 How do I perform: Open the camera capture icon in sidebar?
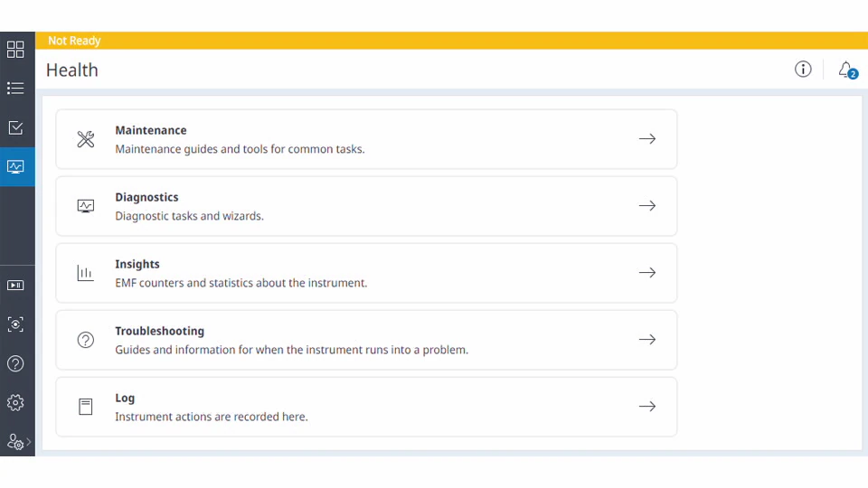[15, 324]
